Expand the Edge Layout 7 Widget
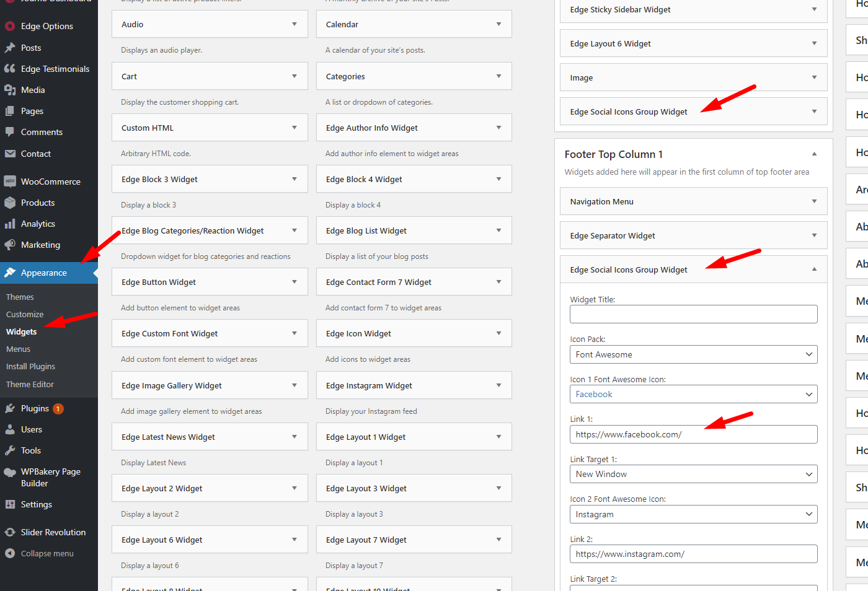 [498, 540]
